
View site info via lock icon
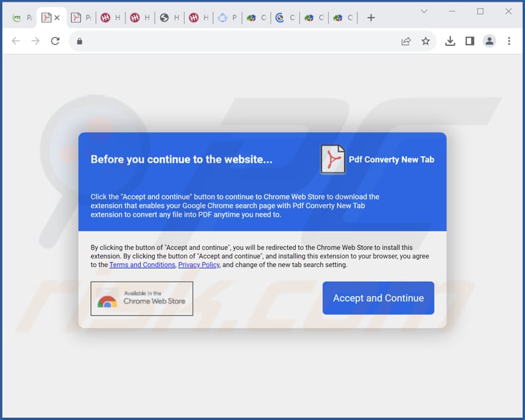coord(79,41)
